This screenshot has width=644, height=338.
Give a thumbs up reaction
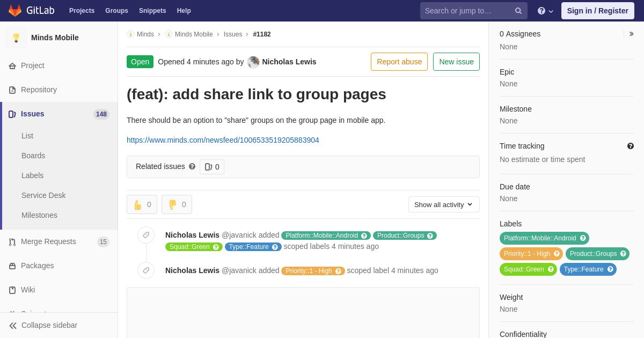click(142, 204)
